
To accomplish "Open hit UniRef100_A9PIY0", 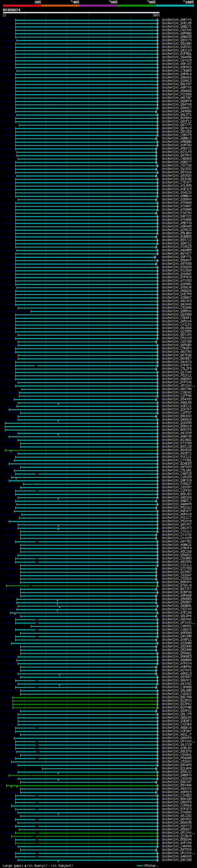I will point(177,20).
